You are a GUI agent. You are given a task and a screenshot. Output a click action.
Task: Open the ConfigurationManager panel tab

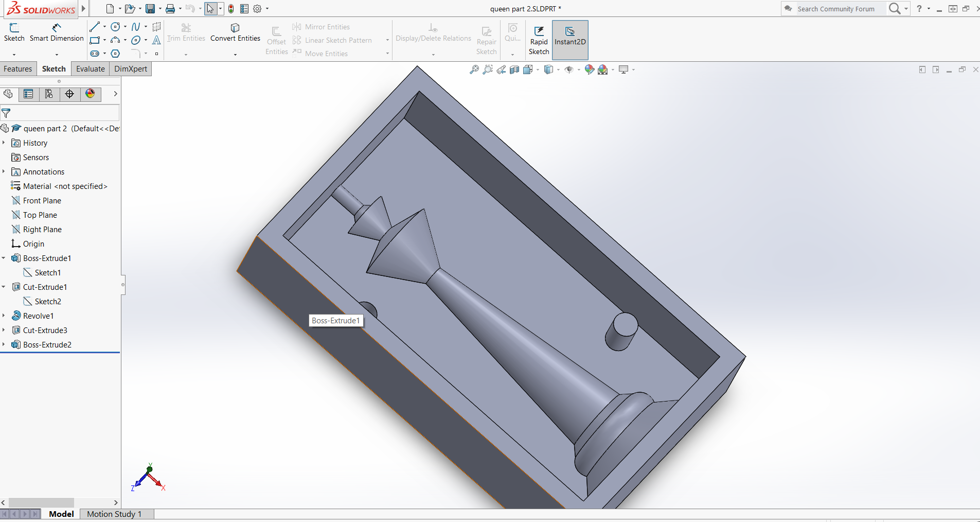(49, 94)
